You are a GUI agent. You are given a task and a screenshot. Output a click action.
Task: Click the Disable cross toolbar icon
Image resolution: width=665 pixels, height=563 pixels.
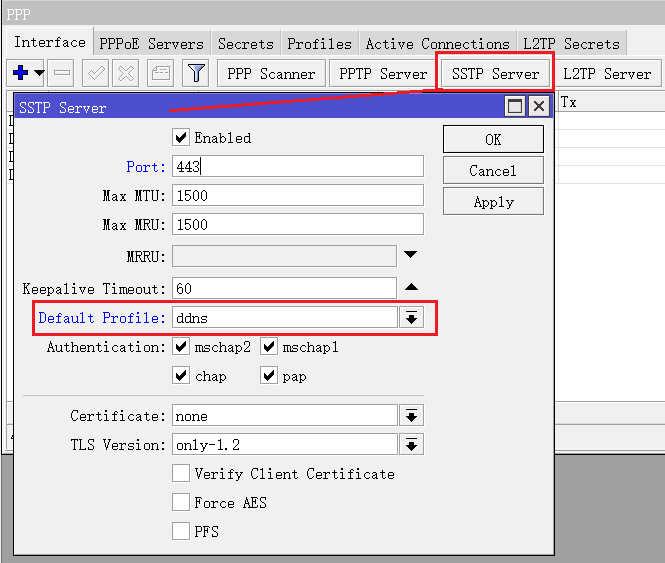pos(125,73)
